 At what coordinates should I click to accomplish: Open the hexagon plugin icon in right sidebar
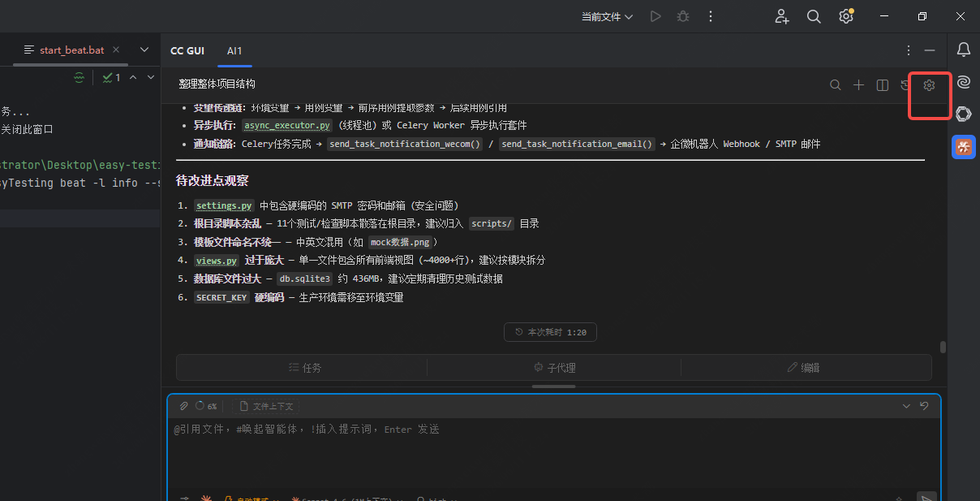coord(964,114)
